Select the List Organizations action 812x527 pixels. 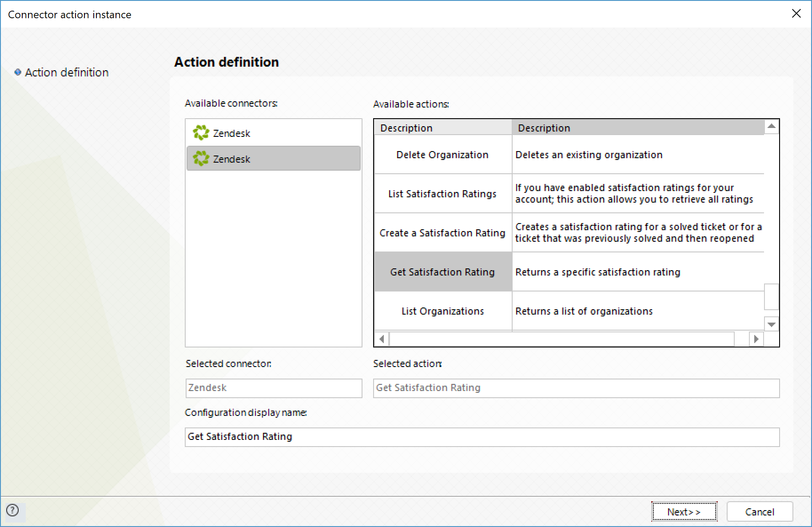pyautogui.click(x=443, y=311)
